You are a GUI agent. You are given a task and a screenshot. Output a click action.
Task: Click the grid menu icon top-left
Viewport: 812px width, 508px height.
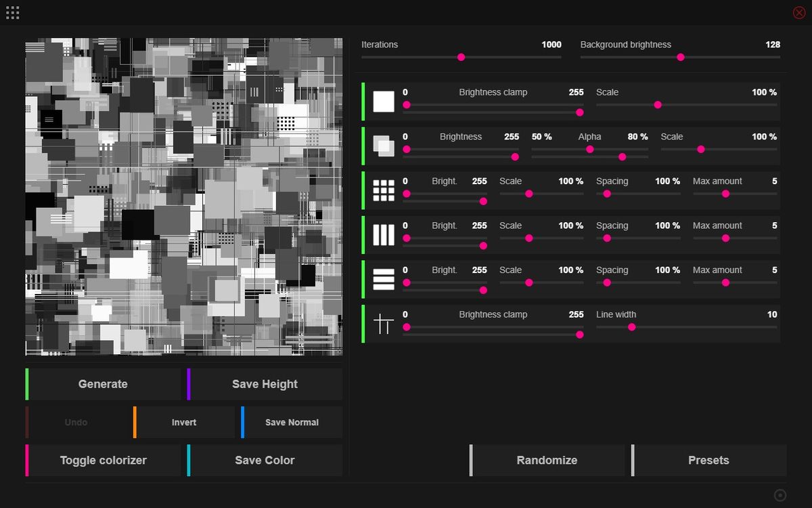[x=12, y=12]
